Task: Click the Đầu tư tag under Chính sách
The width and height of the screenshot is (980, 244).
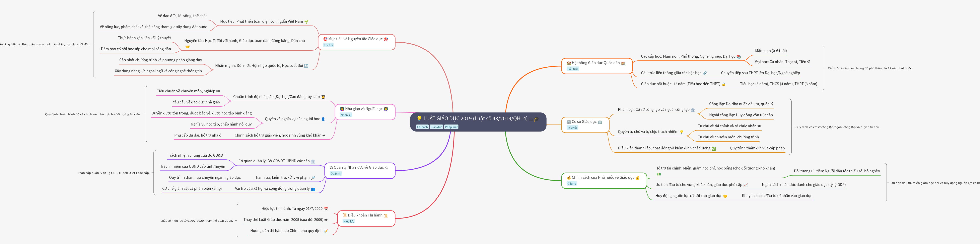Action: 571,184
